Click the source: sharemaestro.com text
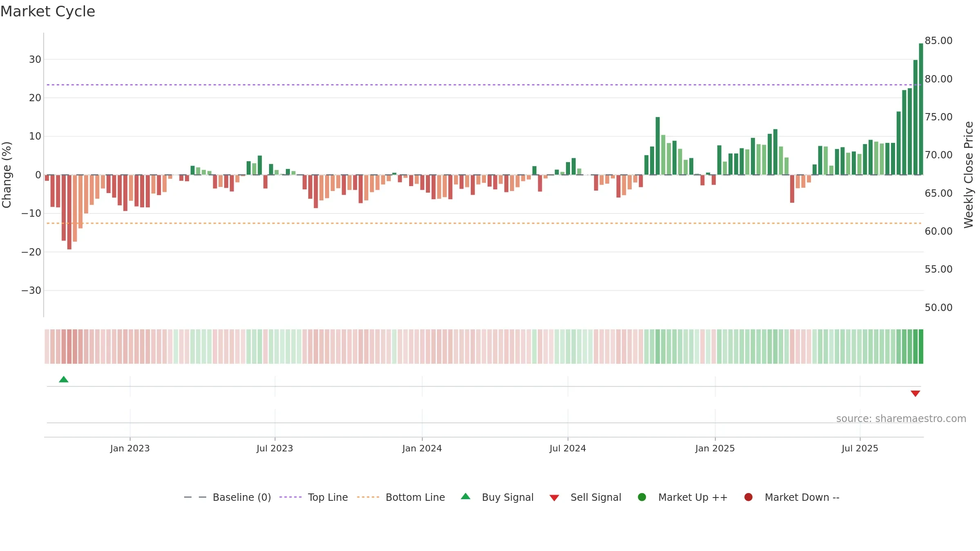Viewport: 980px width, 551px height. tap(901, 419)
